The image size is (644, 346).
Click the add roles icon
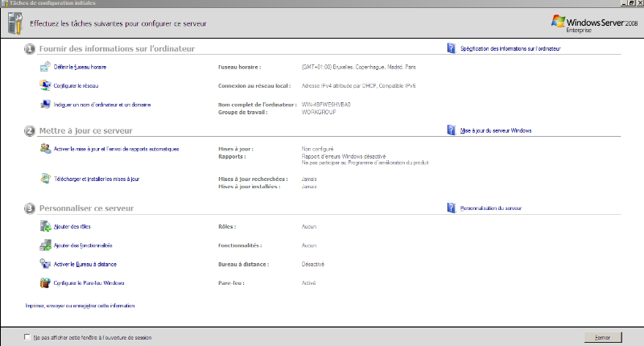[x=45, y=227]
